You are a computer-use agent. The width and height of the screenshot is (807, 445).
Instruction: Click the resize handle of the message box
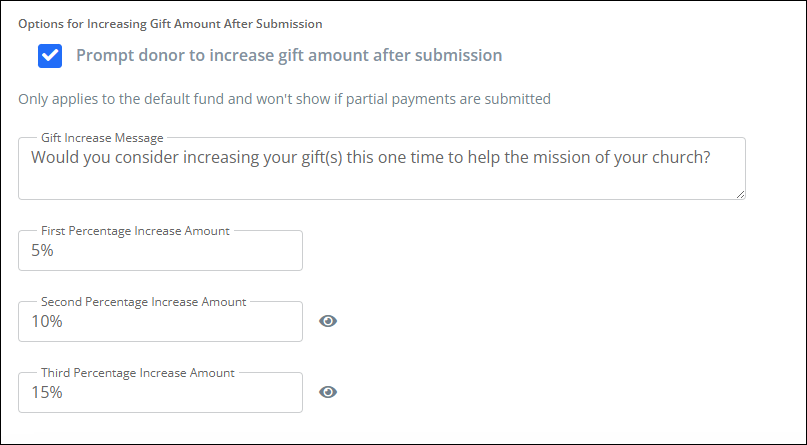coord(740,194)
